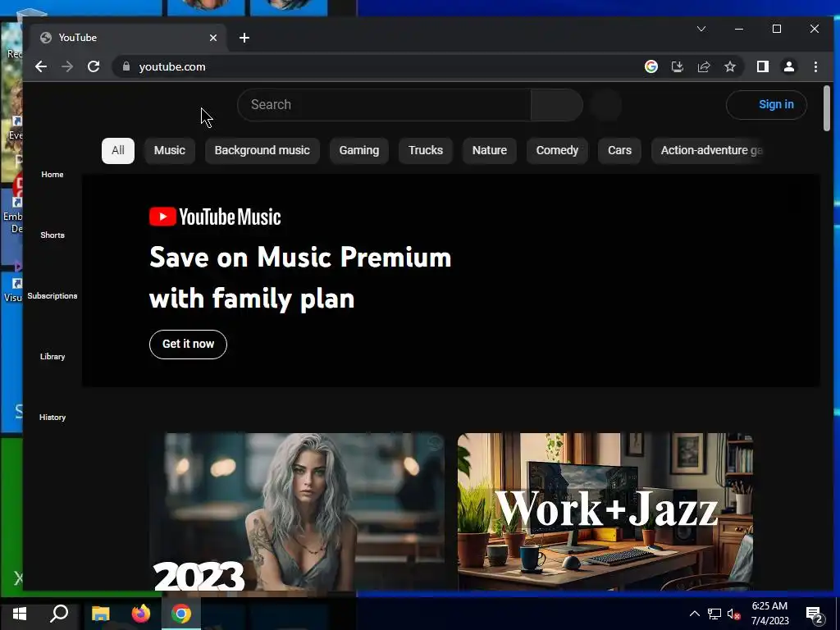Viewport: 840px width, 630px height.
Task: Select the Music filter chip
Action: tap(170, 151)
